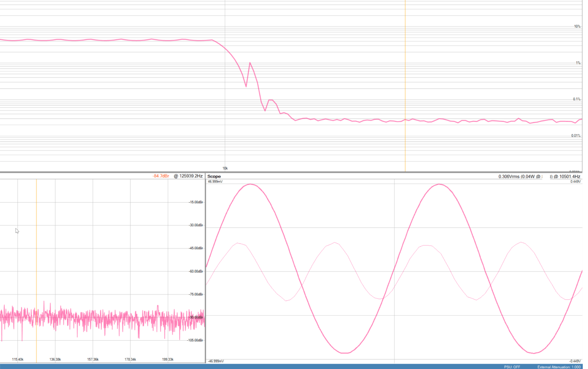Click the 0.306Vrms level readout
This screenshot has height=369, width=588.
(x=510, y=177)
